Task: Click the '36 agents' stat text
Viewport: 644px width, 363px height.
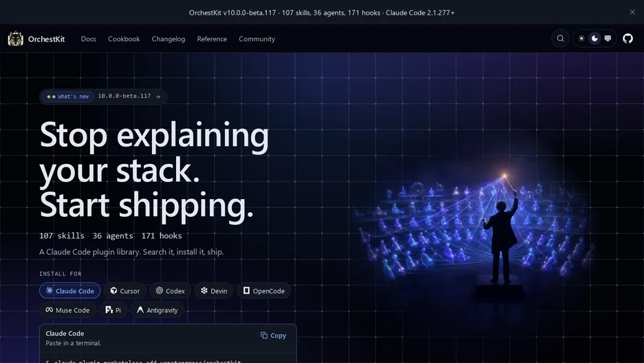Action: click(x=113, y=236)
